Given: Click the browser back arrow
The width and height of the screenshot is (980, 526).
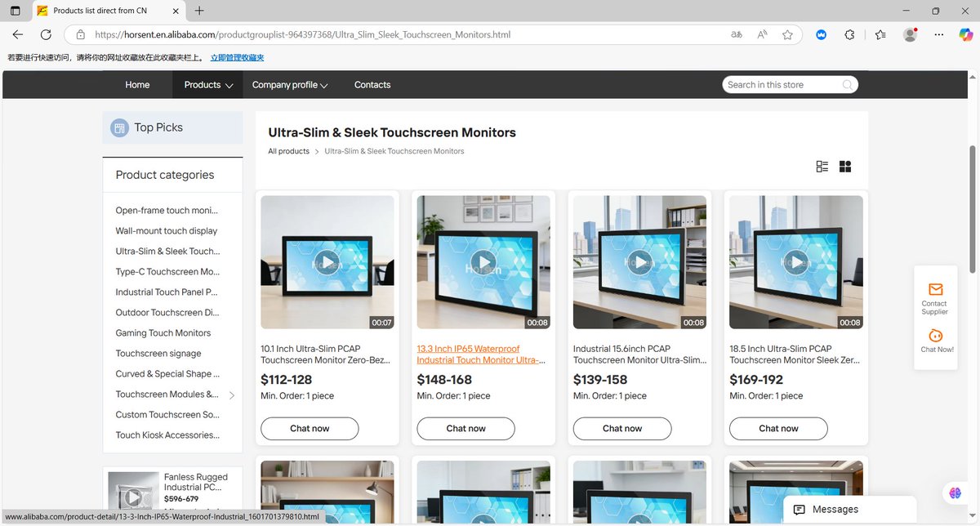Looking at the screenshot, I should tap(18, 35).
